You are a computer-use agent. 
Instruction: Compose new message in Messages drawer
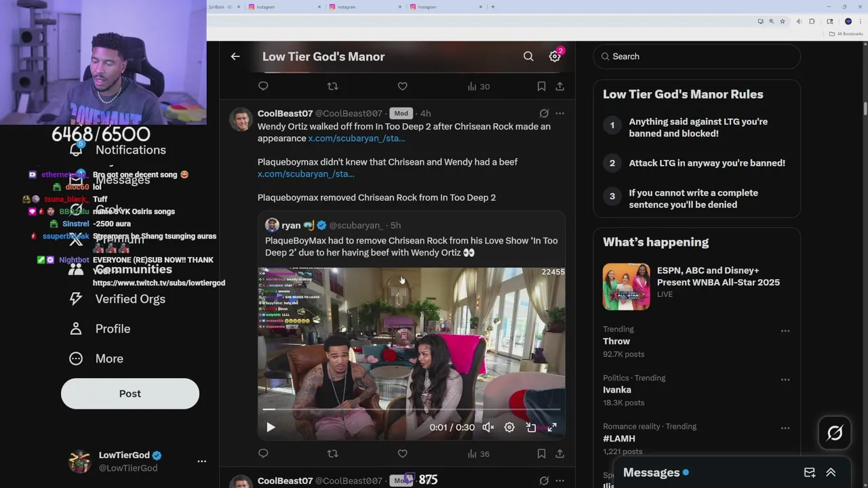click(x=810, y=472)
